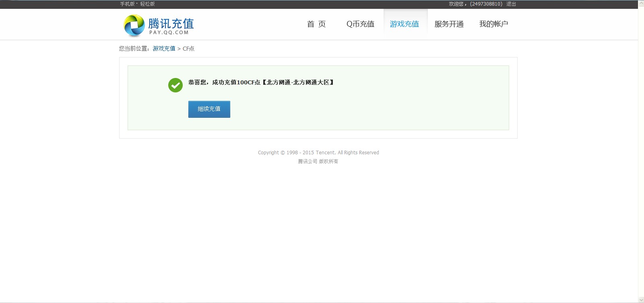Screen dimensions: 644x303
Task: Click the scrollbar up arrow
Action: click(641, 3)
